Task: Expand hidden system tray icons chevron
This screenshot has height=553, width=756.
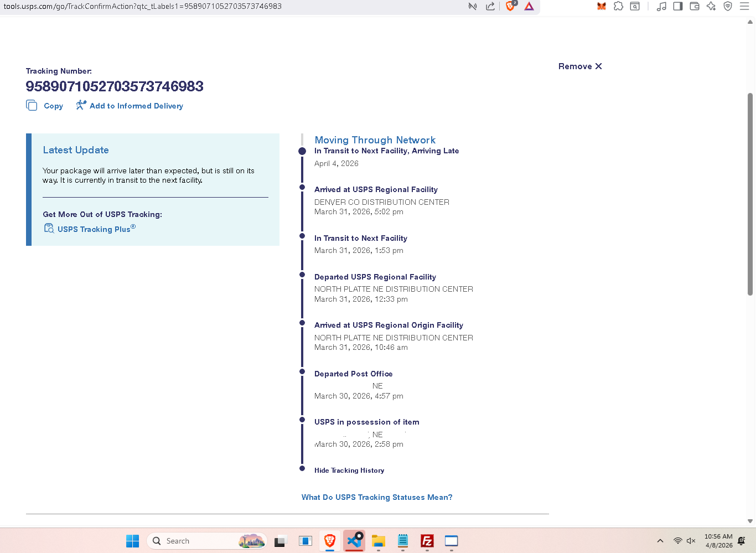Action: tap(660, 541)
